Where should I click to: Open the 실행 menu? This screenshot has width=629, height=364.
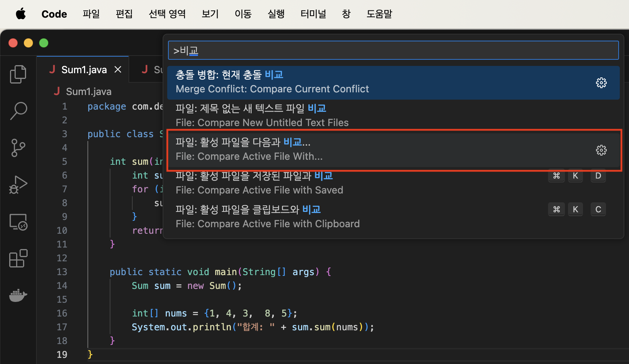point(276,14)
